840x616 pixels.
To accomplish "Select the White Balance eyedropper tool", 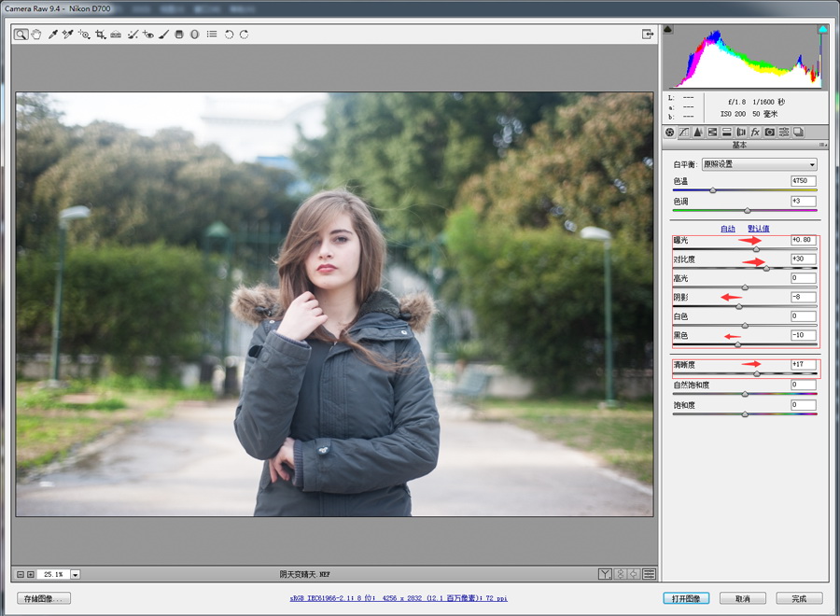I will tap(53, 35).
